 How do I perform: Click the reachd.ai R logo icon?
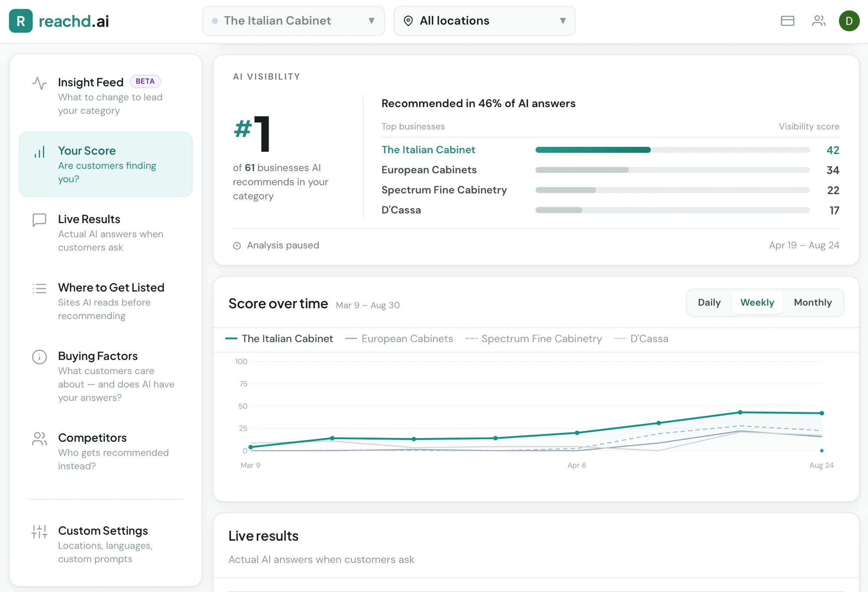coord(20,21)
